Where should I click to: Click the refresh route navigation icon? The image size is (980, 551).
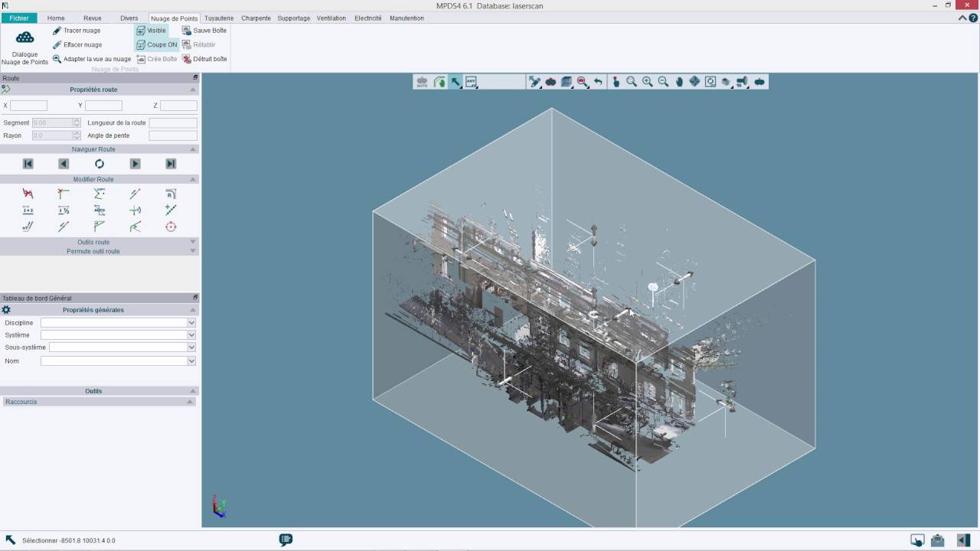[100, 164]
